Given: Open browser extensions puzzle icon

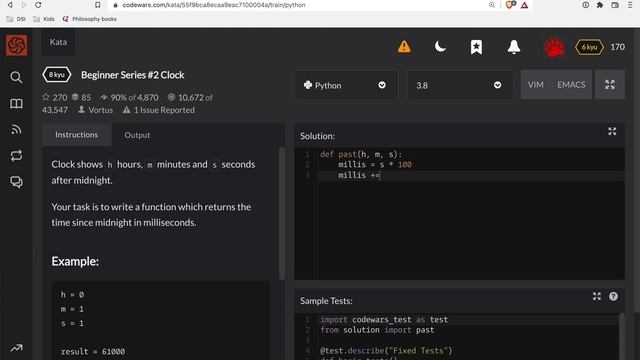Looking at the screenshot, I should pos(600,5).
